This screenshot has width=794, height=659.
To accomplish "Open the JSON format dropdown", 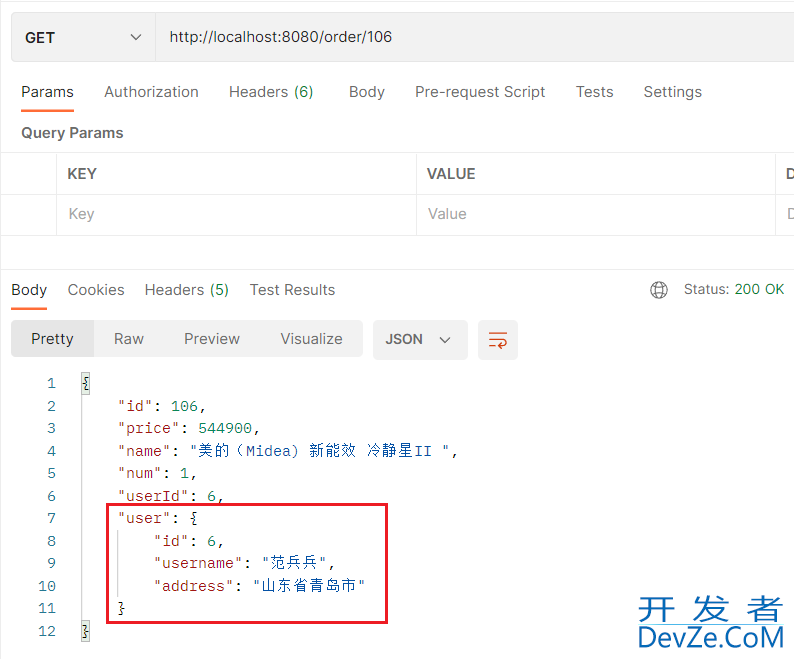I will tap(420, 339).
